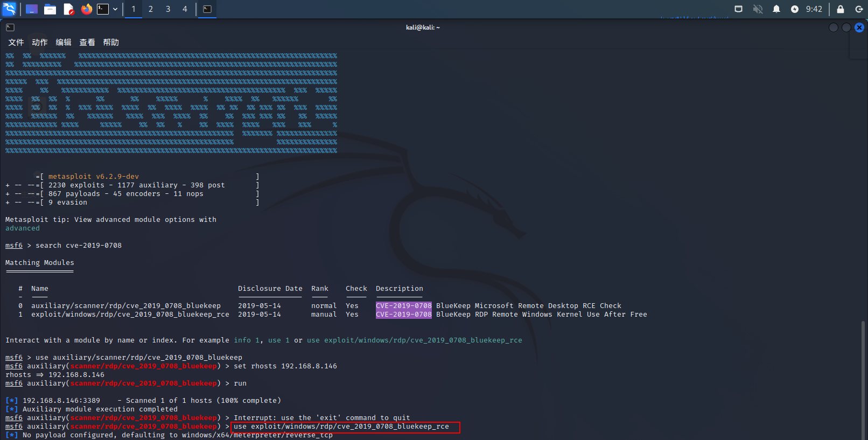Launch Firefox browser from the panel
Screen dimensions: 868x440
tap(87, 9)
